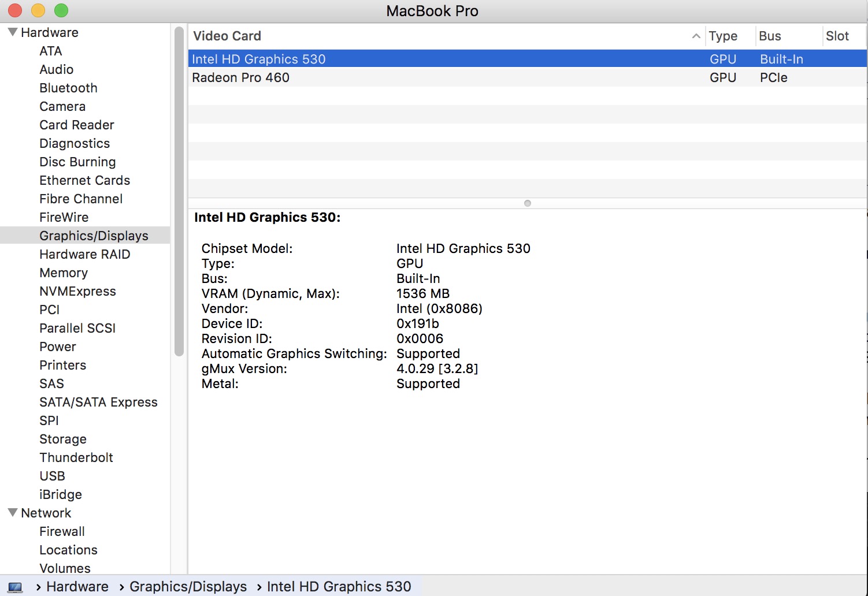Click the PCIe bus cell for Radeon
This screenshot has height=596, width=868.
pos(774,77)
